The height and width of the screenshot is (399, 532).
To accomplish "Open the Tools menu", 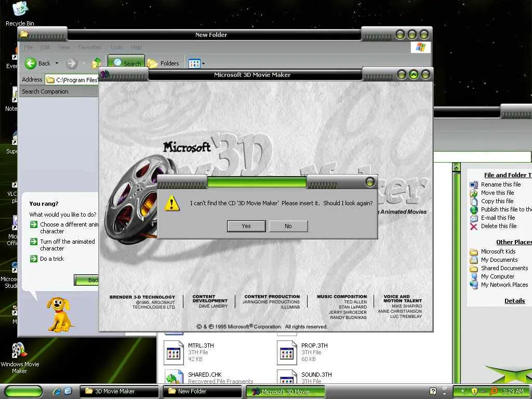I will point(116,47).
